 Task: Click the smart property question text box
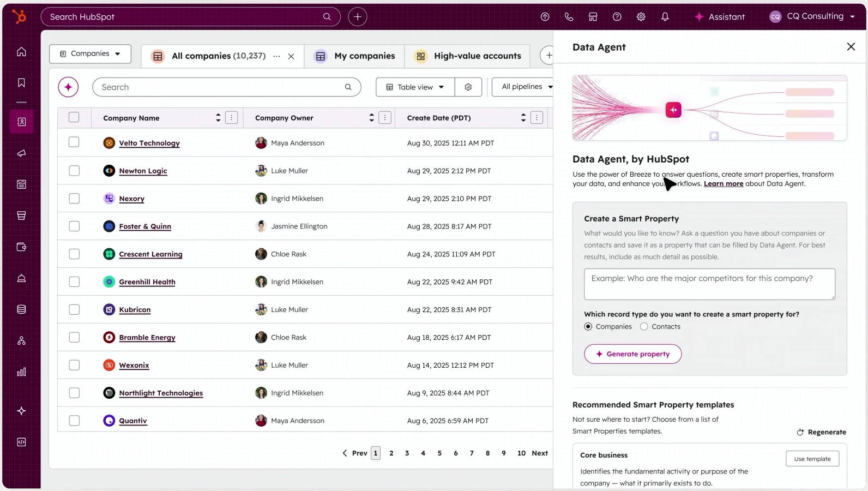pos(709,284)
